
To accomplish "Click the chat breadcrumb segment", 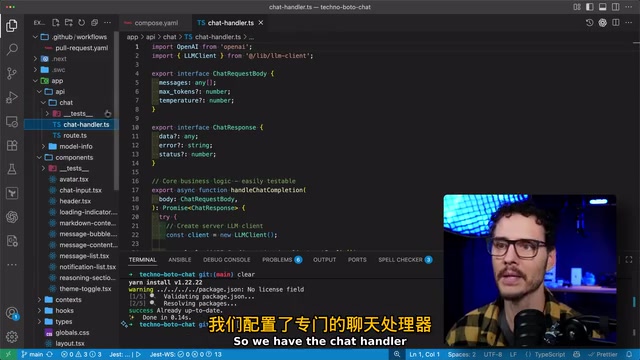I will [x=169, y=37].
